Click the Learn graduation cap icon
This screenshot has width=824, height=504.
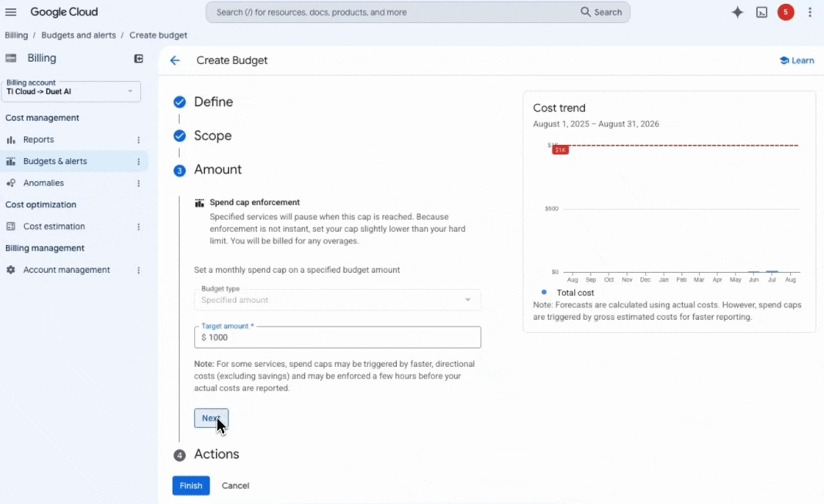pos(784,60)
